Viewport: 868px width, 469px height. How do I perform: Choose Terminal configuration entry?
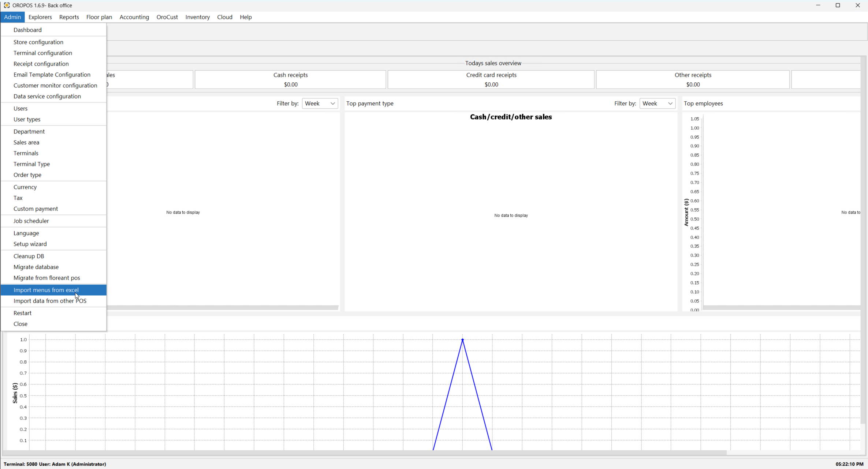[x=53, y=53]
